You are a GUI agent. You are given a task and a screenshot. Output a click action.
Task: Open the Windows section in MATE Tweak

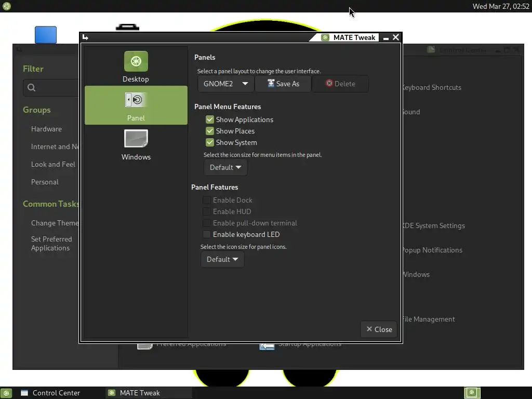tap(136, 144)
